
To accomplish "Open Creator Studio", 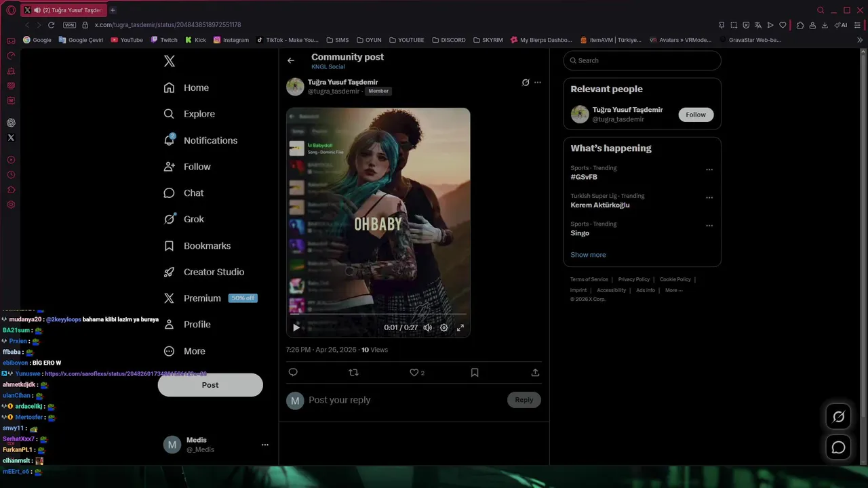I will click(204, 272).
